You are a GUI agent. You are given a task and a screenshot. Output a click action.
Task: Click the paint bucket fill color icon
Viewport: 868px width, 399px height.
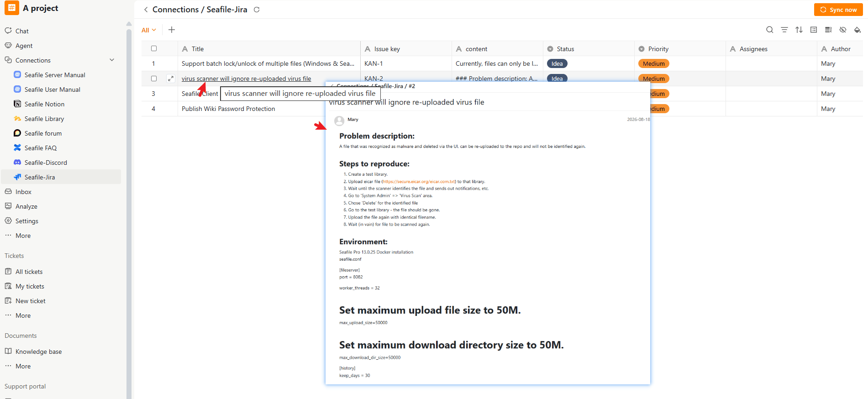tap(857, 30)
